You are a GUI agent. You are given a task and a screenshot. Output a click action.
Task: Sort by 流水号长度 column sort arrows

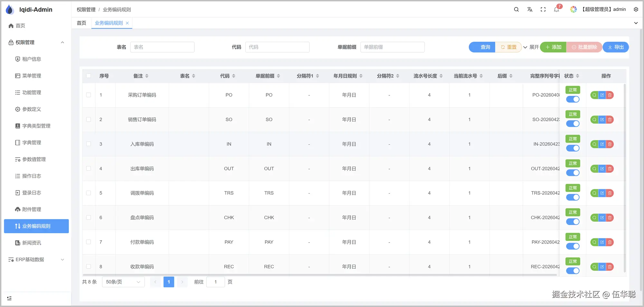tap(441, 76)
